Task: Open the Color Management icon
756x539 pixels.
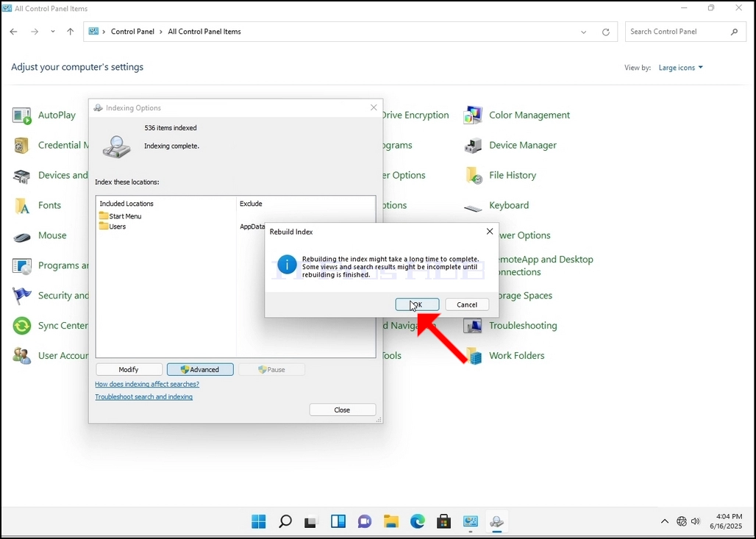Action: (x=472, y=115)
